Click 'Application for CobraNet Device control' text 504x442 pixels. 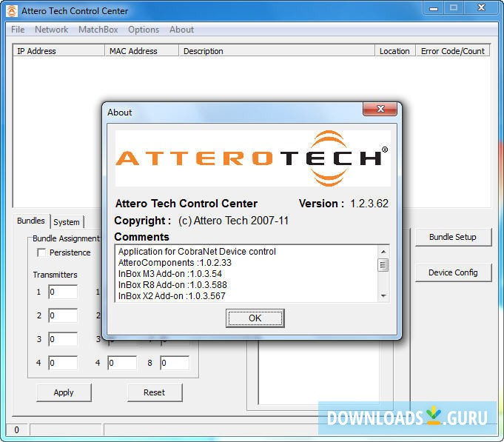click(197, 252)
